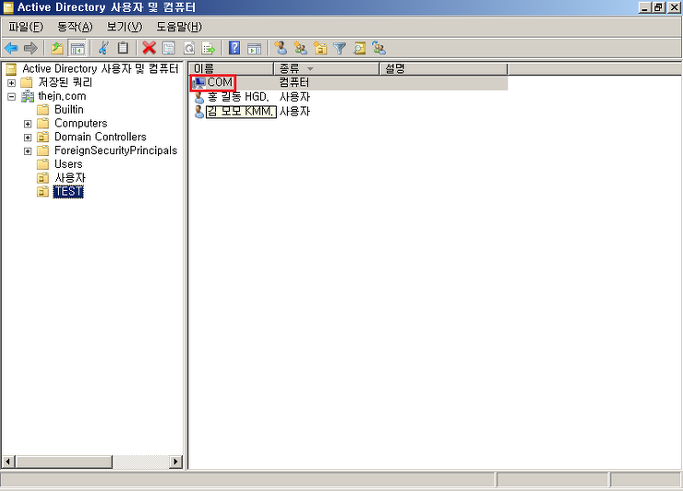
Task: Click the up one level folder icon
Action: point(57,48)
